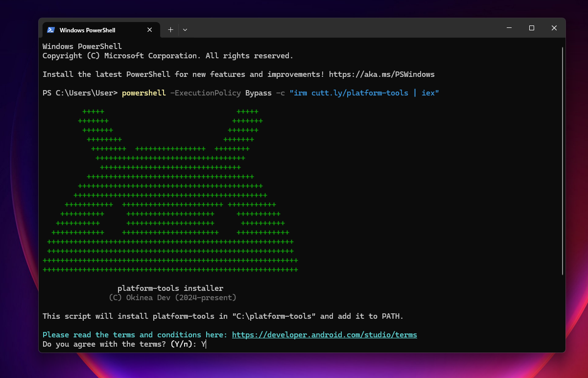
Task: Expand the new tab profile dropdown
Action: [x=185, y=30]
